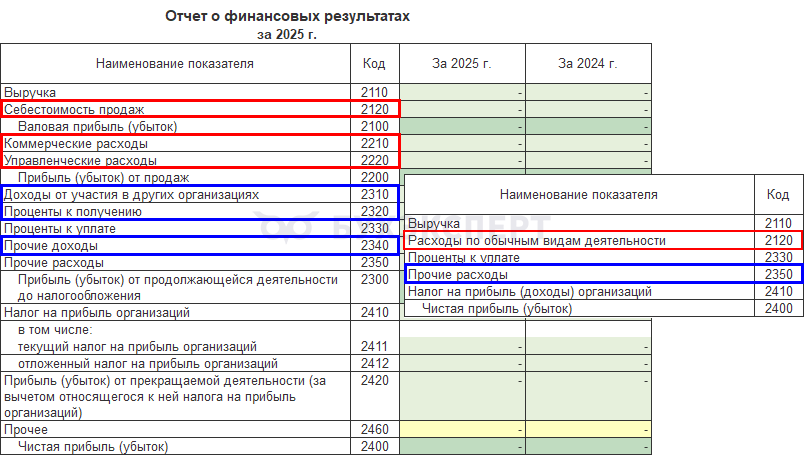Viewport: 804px width, 456px height.
Task: Click the 'Прочее' row label
Action: coord(26,429)
